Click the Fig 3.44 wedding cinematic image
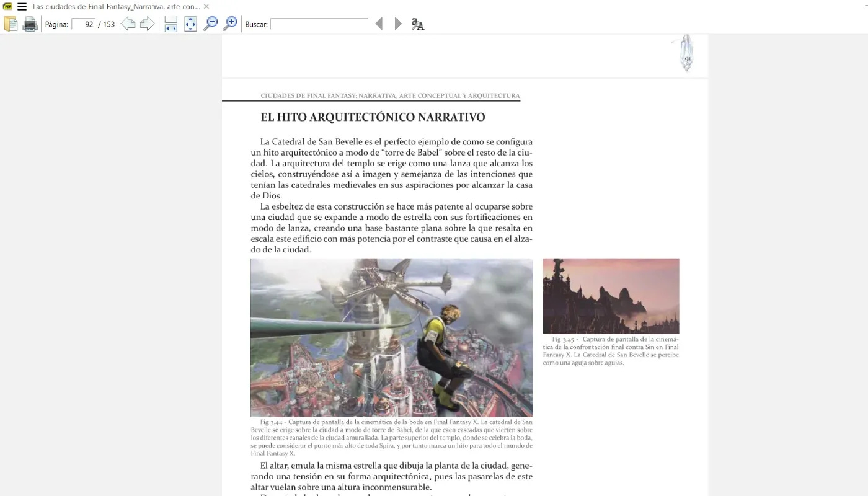The width and height of the screenshot is (868, 496). pos(391,338)
